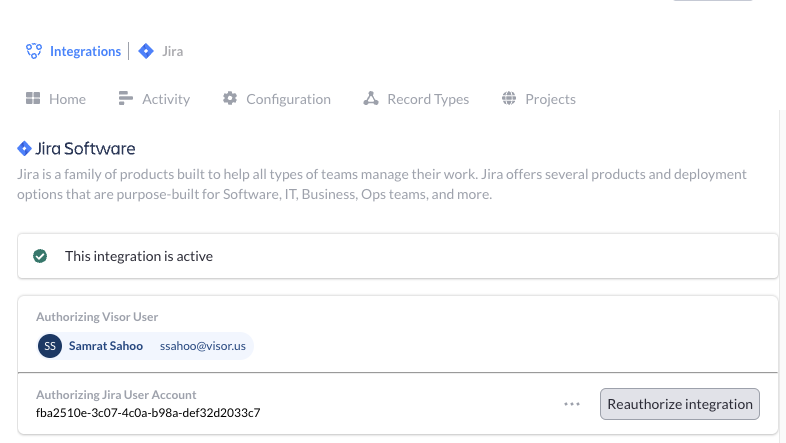The width and height of the screenshot is (786, 443).
Task: Click the Jira description paragraph
Action: (382, 184)
